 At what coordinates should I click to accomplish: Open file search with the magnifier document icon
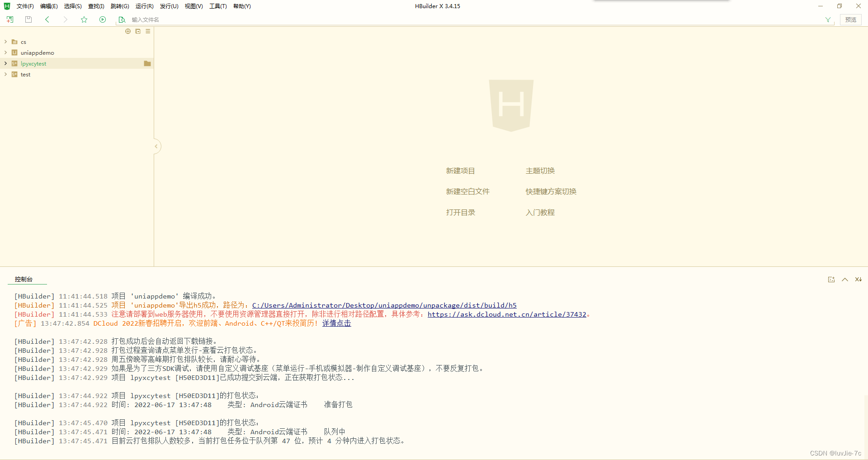pyautogui.click(x=122, y=19)
